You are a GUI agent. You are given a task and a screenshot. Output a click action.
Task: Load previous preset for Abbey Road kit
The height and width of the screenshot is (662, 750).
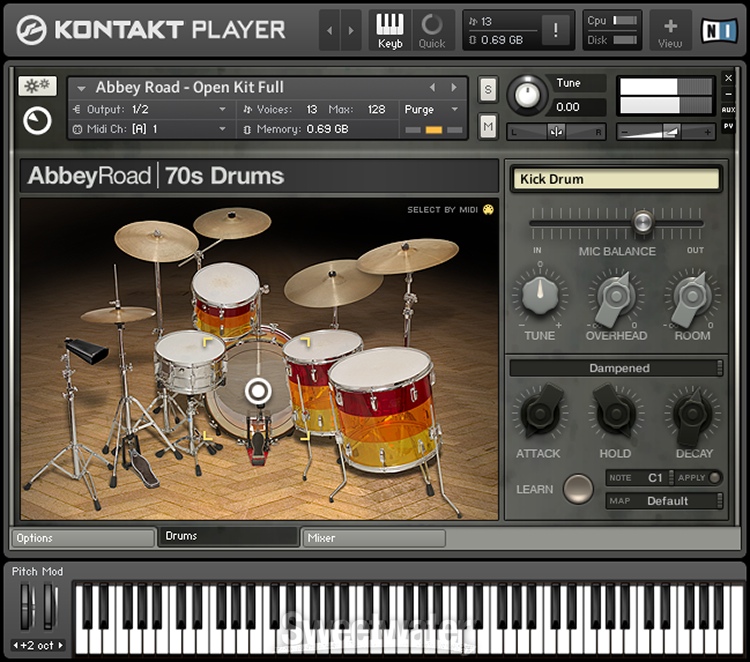click(433, 88)
